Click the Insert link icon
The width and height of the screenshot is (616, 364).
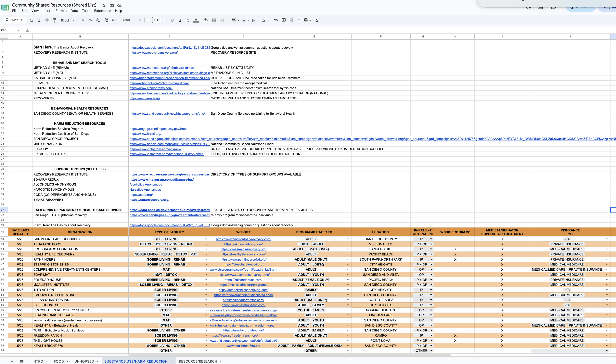[276, 20]
